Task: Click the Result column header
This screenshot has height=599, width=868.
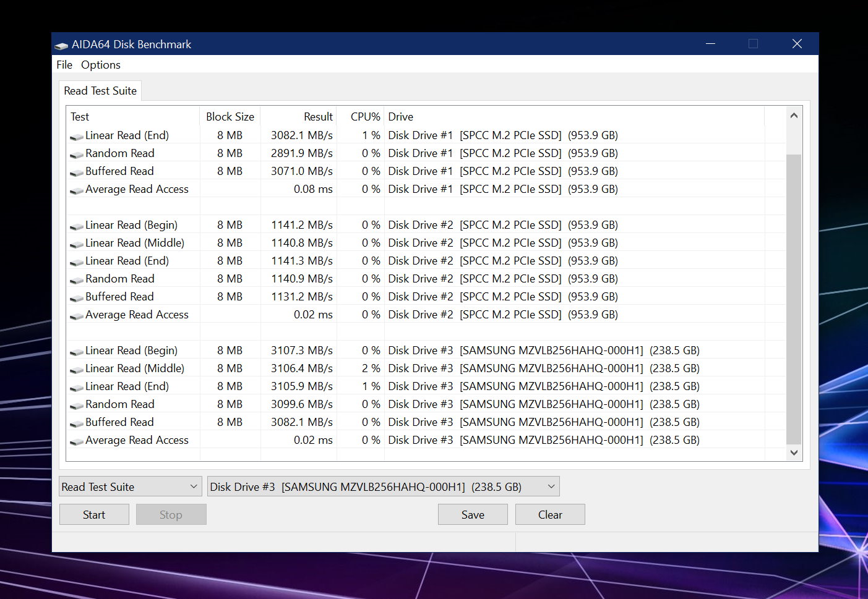Action: click(x=299, y=117)
